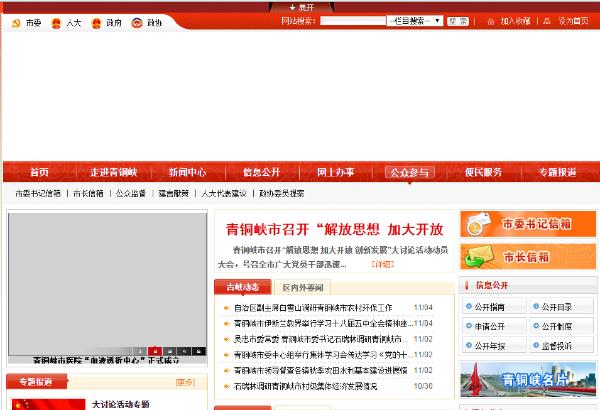
Task: Click the 更多 link beside 专题报道
Action: tap(184, 381)
